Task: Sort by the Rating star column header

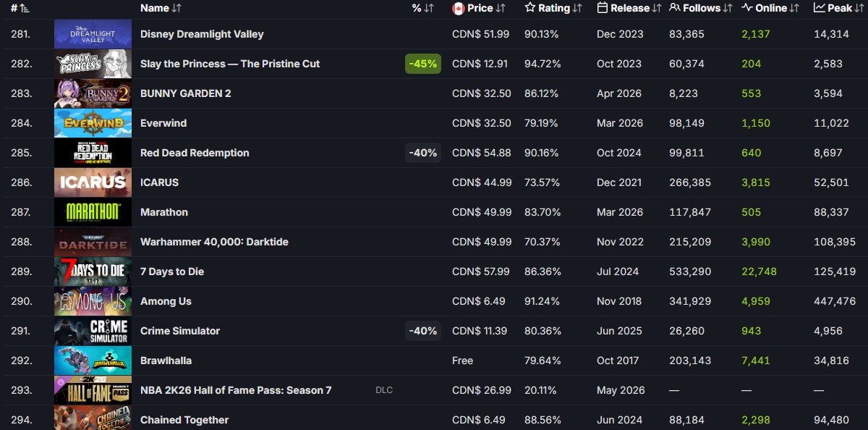Action: (553, 8)
